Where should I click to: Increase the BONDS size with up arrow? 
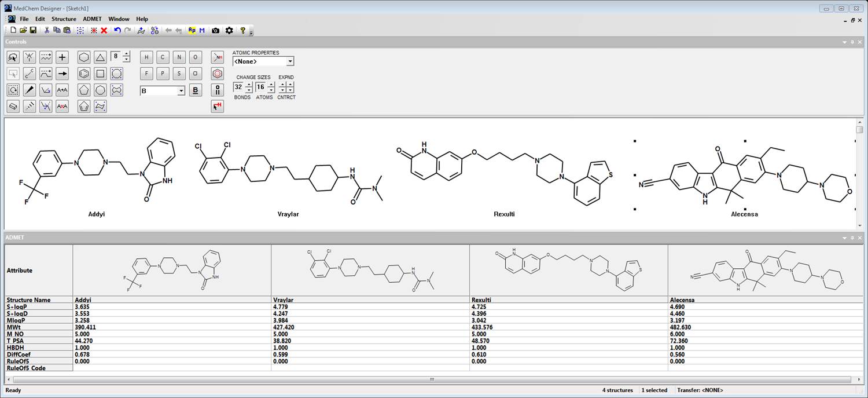tap(250, 84)
